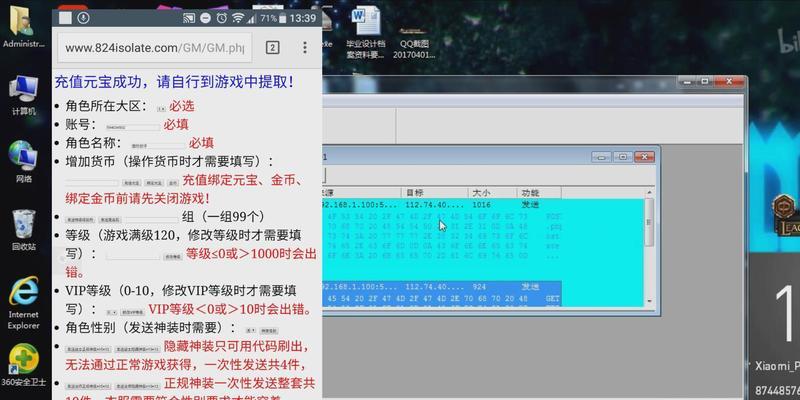Click the item quantity field before 组
This screenshot has width=800, height=400.
(x=152, y=219)
